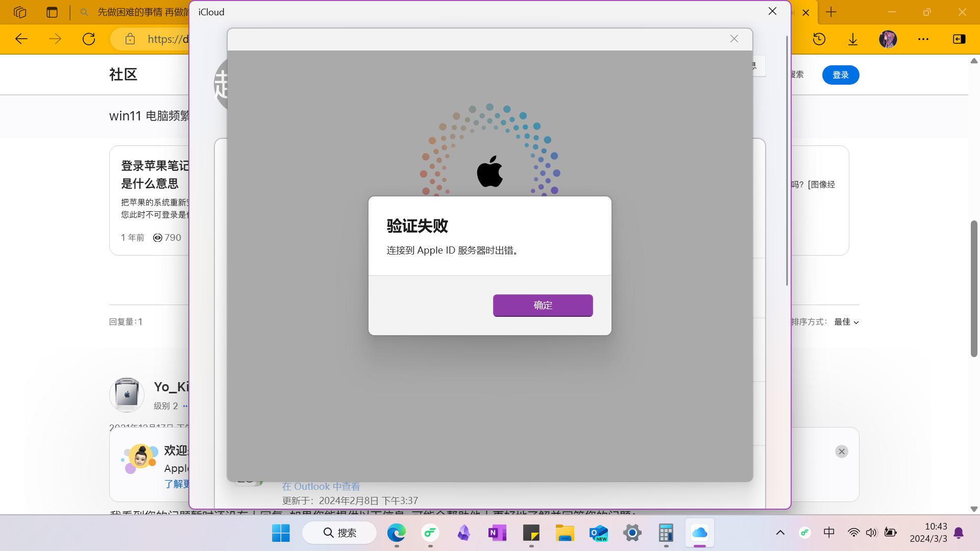Open a new browser tab
Screen dimensions: 980x551
pos(831,12)
